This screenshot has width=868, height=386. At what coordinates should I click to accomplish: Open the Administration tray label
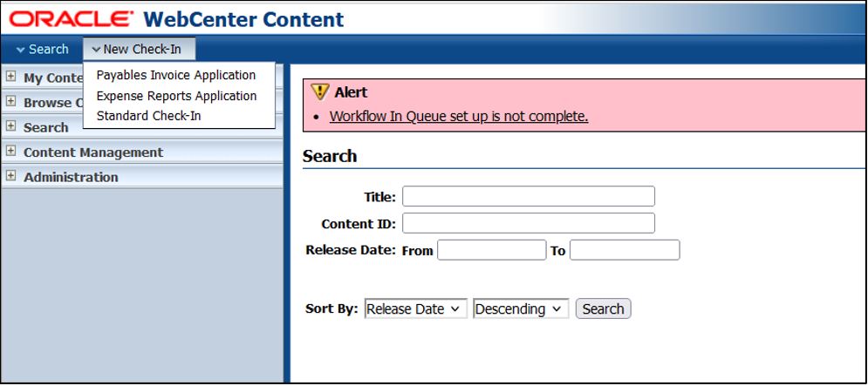click(71, 177)
